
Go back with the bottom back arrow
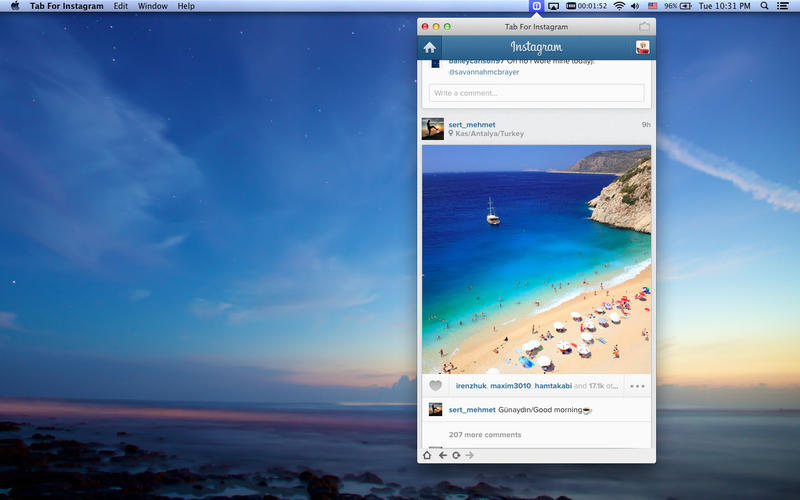pyautogui.click(x=442, y=455)
